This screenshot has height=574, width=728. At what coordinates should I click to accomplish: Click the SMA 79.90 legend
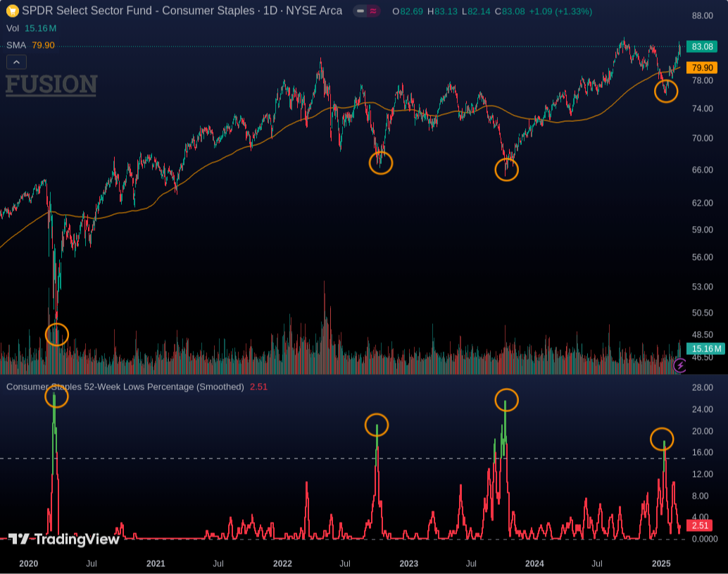tap(30, 45)
